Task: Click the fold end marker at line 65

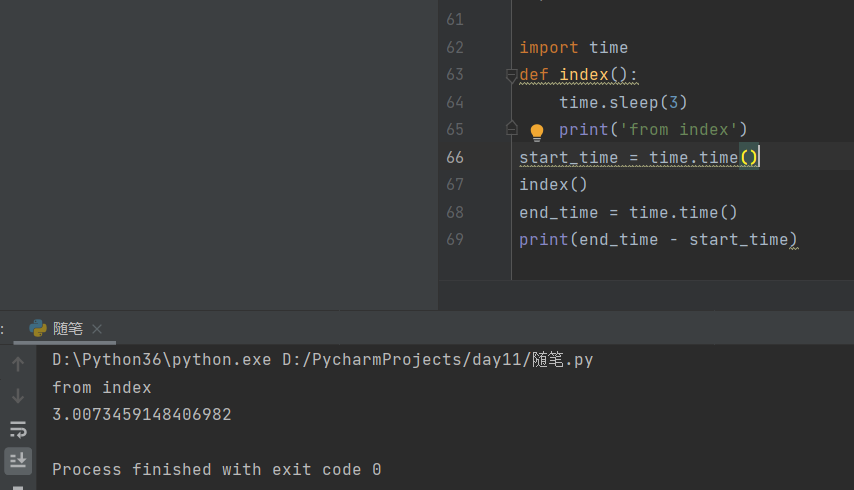Action: pyautogui.click(x=511, y=128)
